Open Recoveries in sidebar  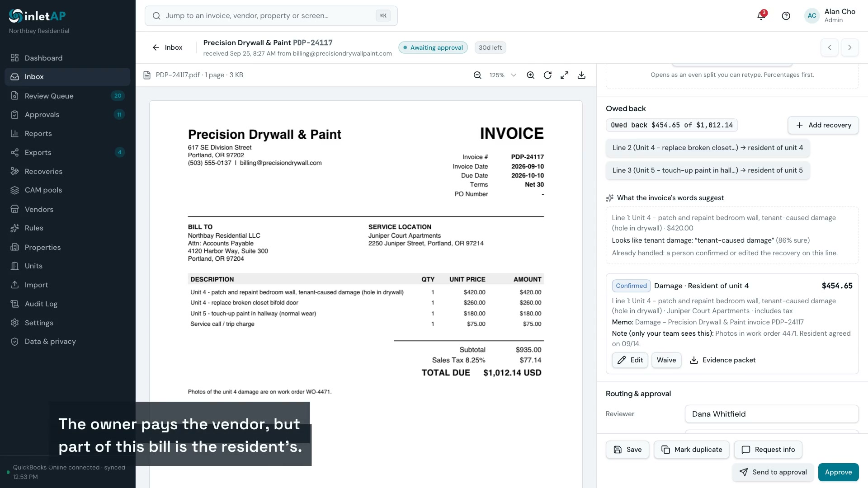(x=67, y=171)
